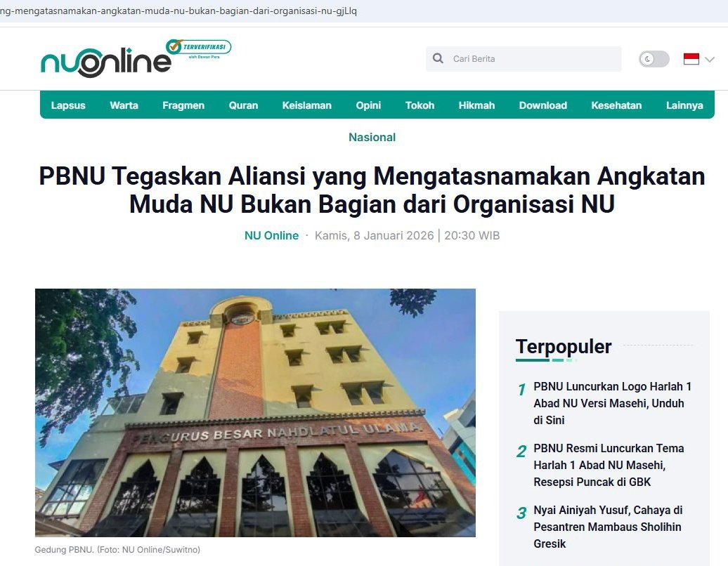Select the Keislaman section
The width and height of the screenshot is (728, 566).
pyautogui.click(x=306, y=105)
